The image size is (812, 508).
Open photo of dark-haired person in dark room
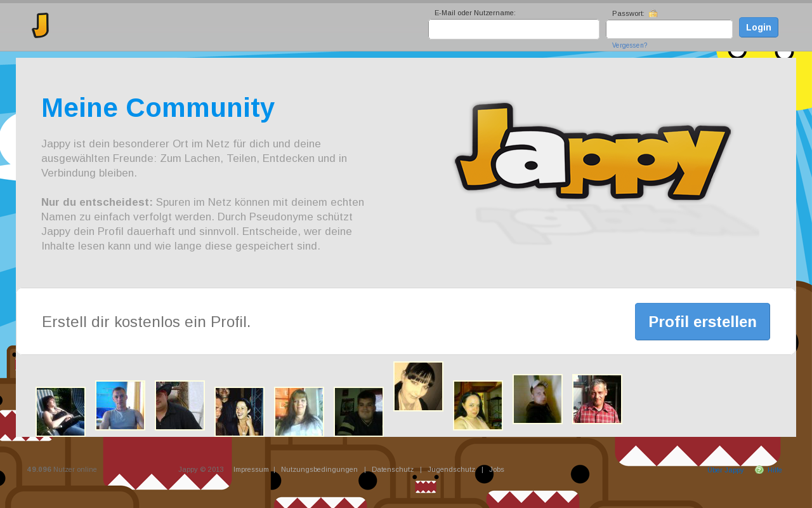point(358,411)
